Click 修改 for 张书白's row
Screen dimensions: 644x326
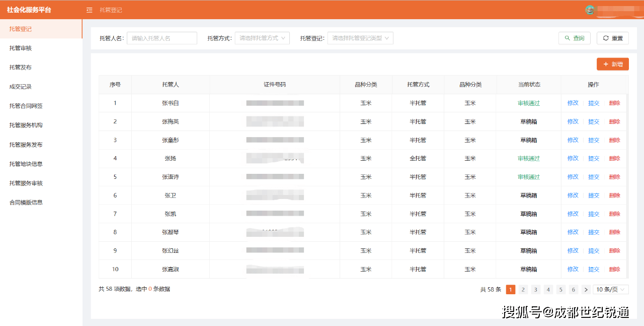573,103
